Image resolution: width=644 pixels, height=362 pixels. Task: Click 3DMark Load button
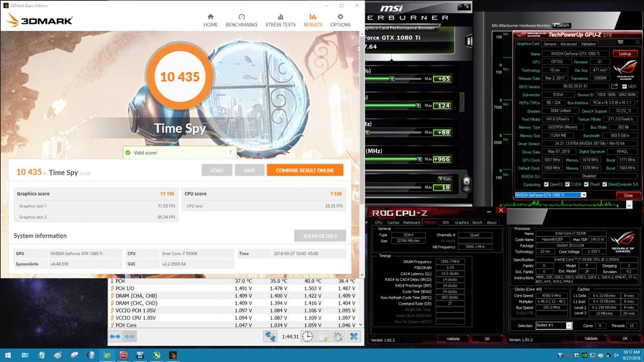[x=217, y=170]
